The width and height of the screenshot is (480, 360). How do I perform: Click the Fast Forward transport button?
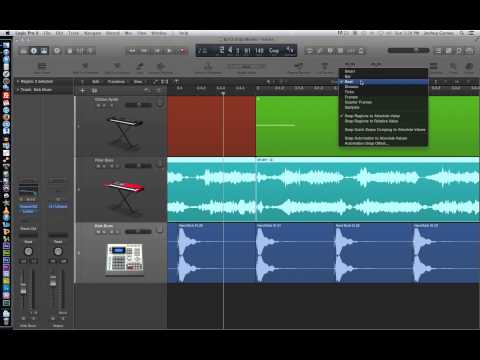144,51
